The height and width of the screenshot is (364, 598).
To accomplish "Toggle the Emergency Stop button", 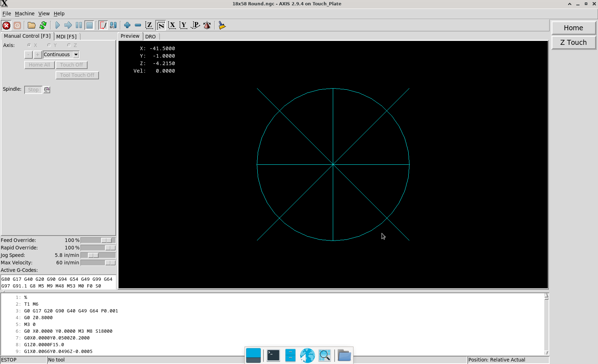I will coord(6,25).
